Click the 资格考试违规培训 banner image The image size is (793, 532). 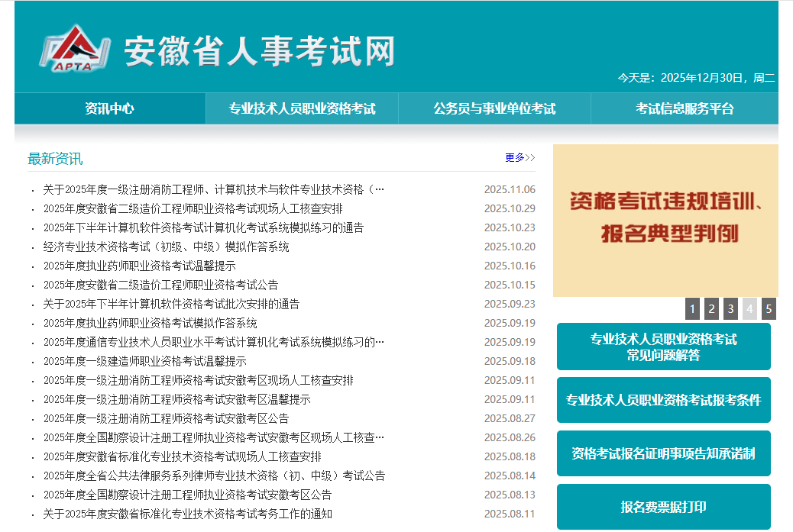[x=665, y=221]
